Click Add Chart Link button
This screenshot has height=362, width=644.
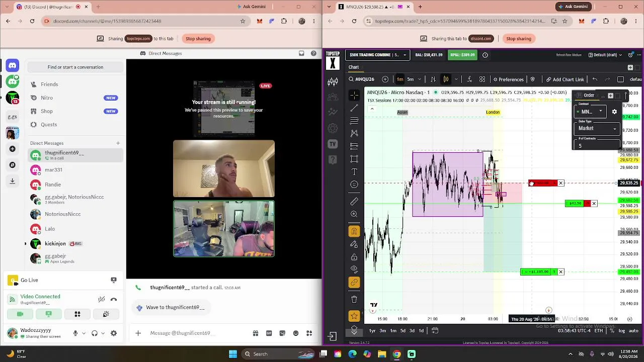(x=565, y=79)
